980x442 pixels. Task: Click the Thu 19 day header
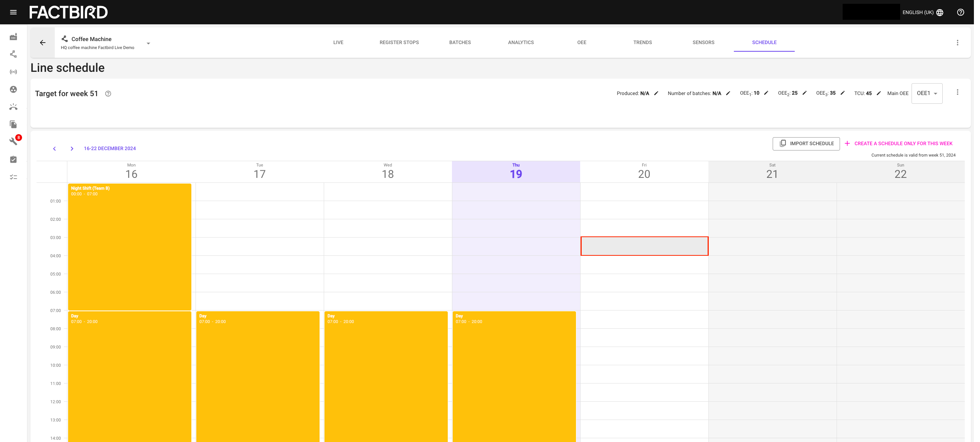[x=516, y=171]
